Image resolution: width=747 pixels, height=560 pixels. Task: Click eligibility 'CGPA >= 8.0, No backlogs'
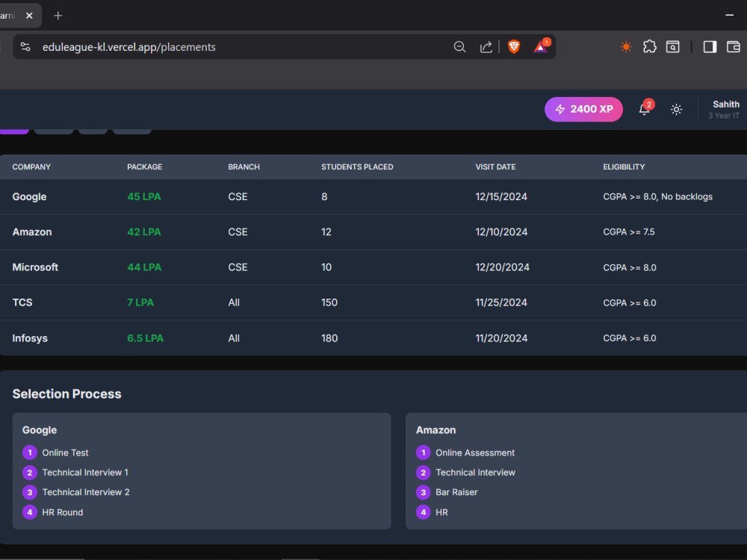[x=658, y=196]
